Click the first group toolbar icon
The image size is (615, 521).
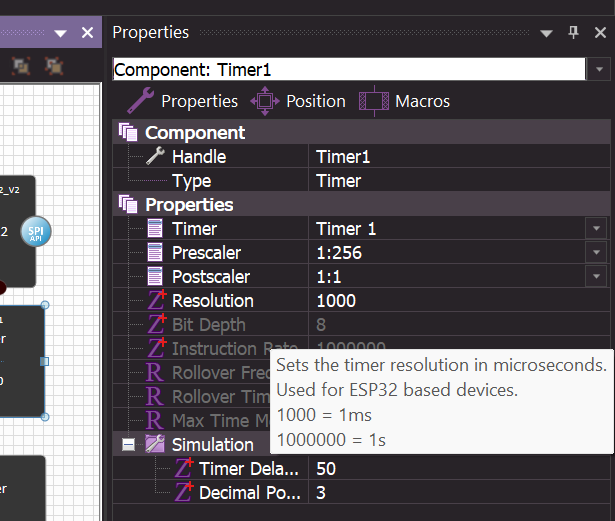click(x=21, y=66)
